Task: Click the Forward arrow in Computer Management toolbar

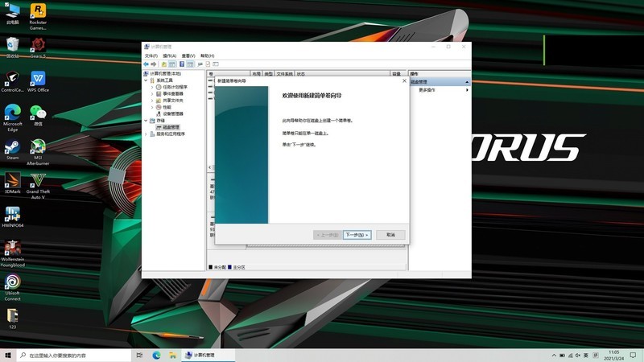Action: click(x=154, y=64)
